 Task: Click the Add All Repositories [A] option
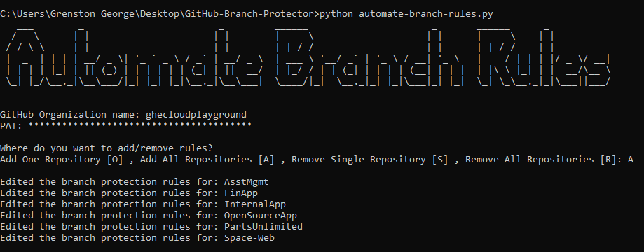[207, 160]
